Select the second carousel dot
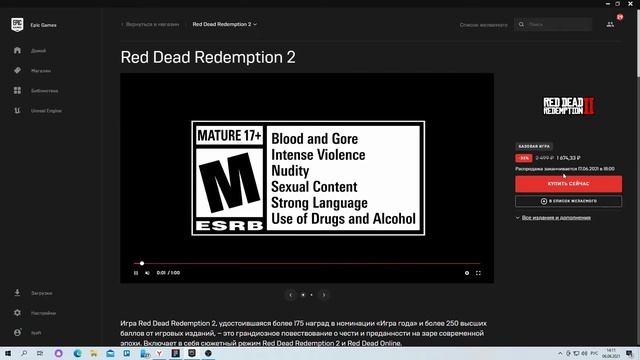Image resolution: width=640 pixels, height=360 pixels. (x=311, y=295)
